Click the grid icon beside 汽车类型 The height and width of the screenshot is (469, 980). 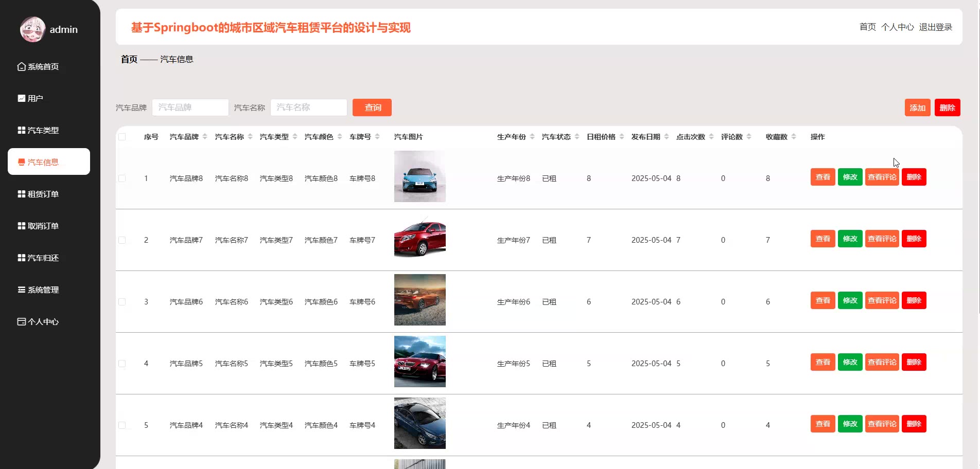click(22, 130)
